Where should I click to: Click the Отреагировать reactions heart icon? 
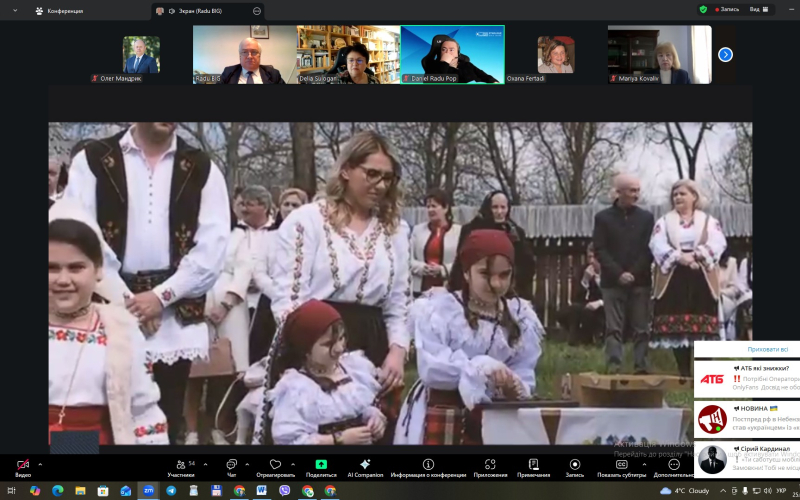point(275,465)
